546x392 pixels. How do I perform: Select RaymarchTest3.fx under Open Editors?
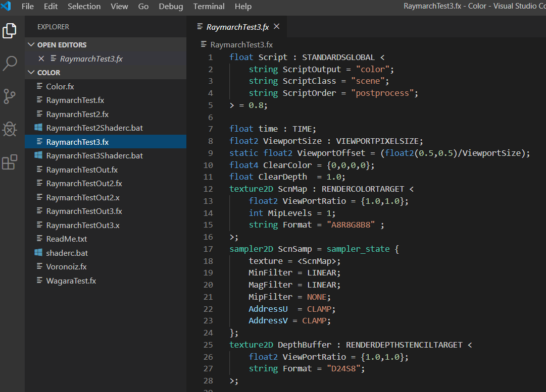coord(106,59)
